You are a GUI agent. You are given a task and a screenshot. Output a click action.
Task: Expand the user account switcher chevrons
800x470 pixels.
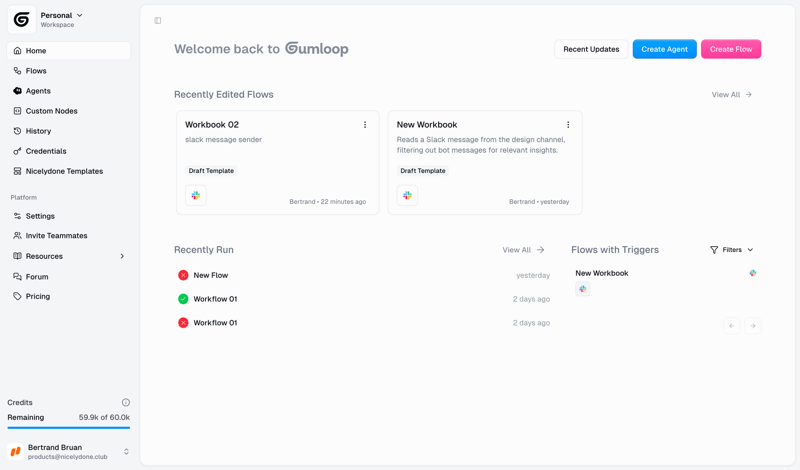[x=126, y=452]
